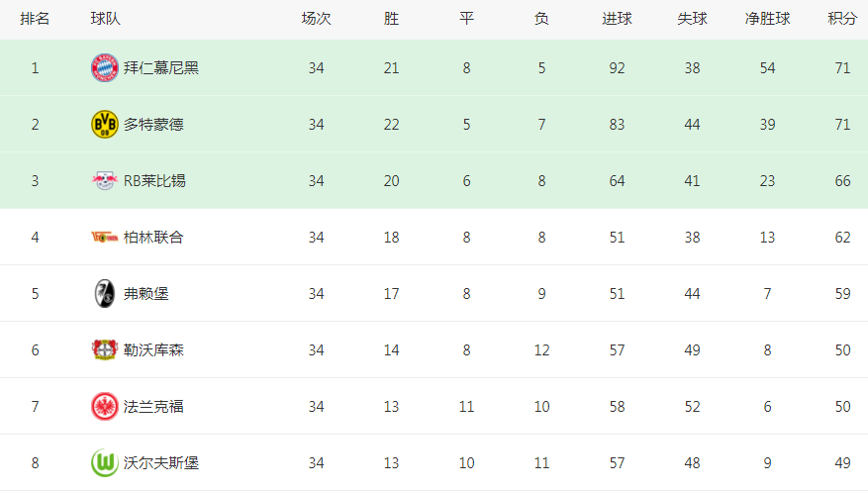This screenshot has width=868, height=493.
Task: Open the RB莱比锡 team name
Action: 154,181
